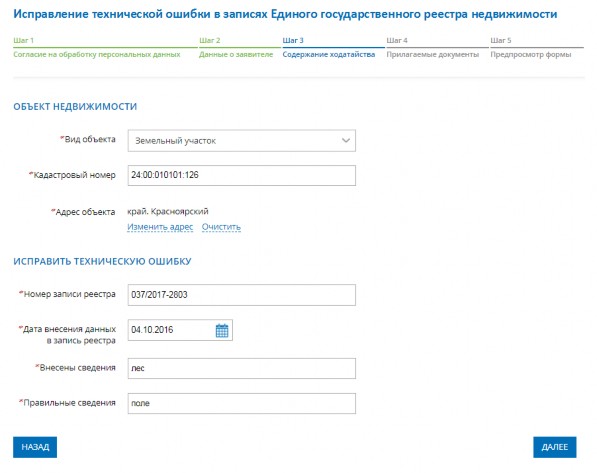Go to Шаг 1 Согласие на обработку

point(105,48)
